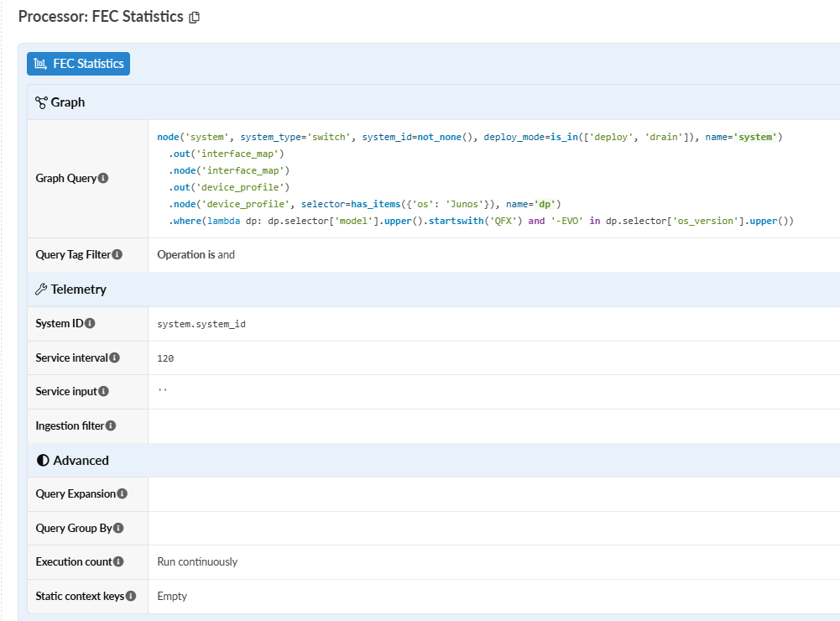Image resolution: width=840 pixels, height=621 pixels.
Task: Click the Query Group By label
Action: [x=74, y=528]
